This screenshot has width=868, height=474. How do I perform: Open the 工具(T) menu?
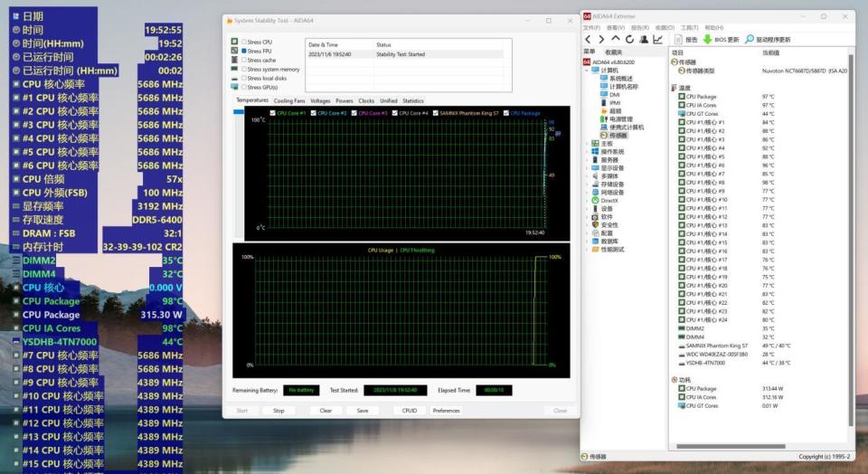point(689,27)
